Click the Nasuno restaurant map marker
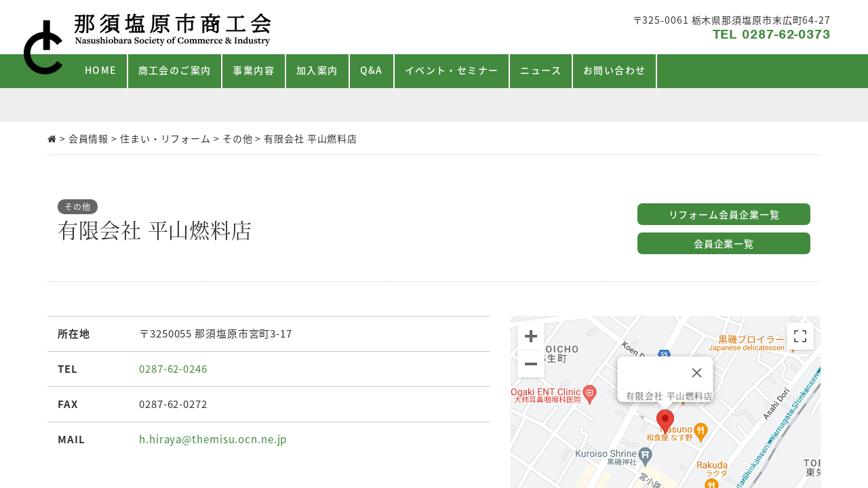 [x=701, y=430]
